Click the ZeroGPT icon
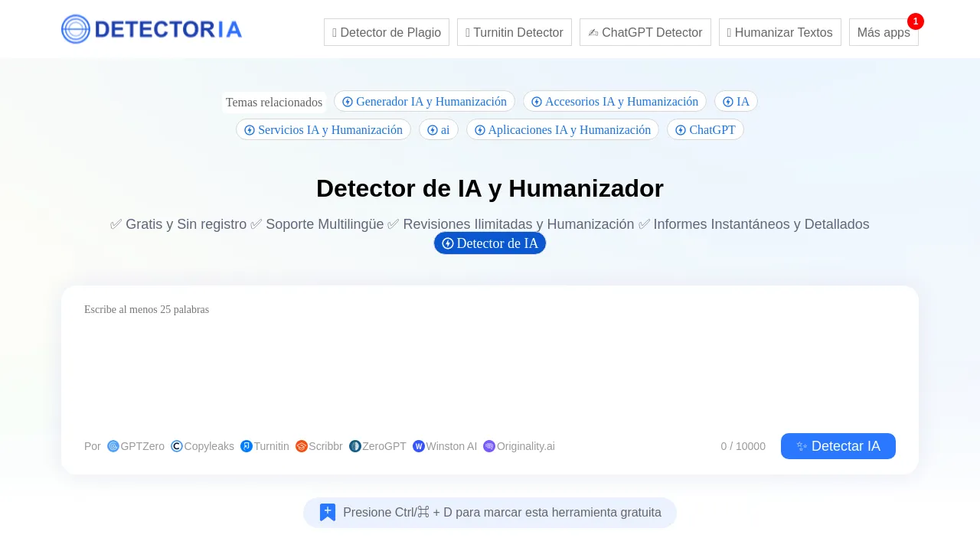 [x=355, y=446]
